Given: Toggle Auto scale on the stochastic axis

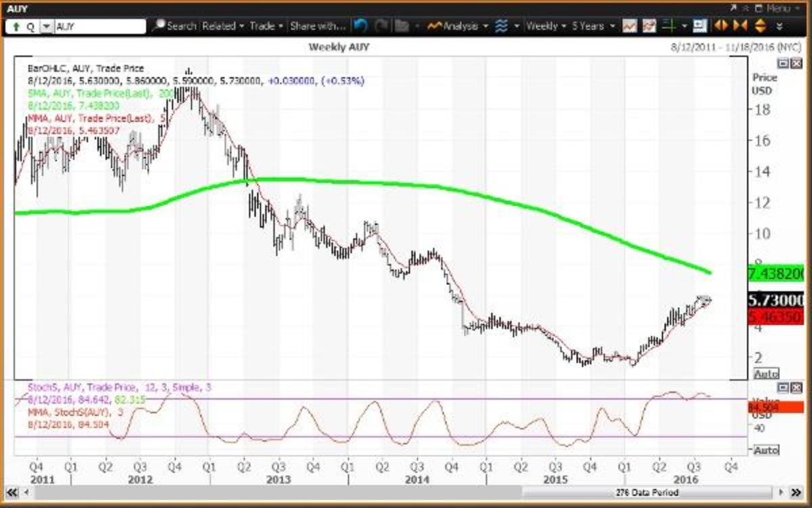Looking at the screenshot, I should click(766, 450).
